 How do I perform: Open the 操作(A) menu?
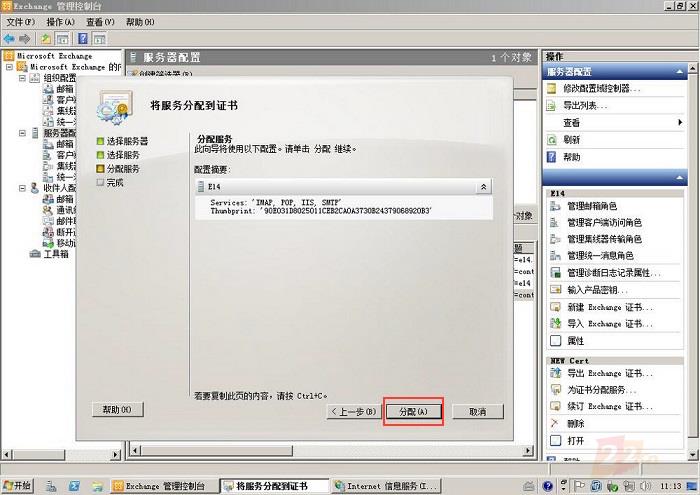pyautogui.click(x=61, y=22)
